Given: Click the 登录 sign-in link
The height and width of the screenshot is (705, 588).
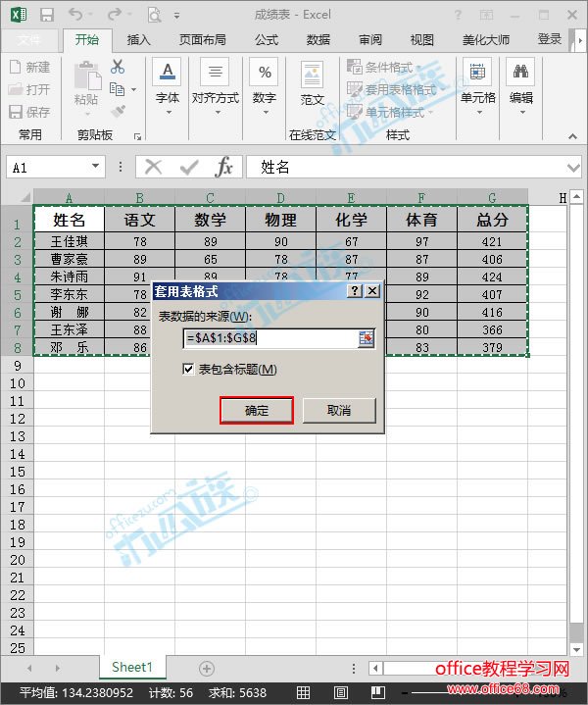Looking at the screenshot, I should point(550,39).
